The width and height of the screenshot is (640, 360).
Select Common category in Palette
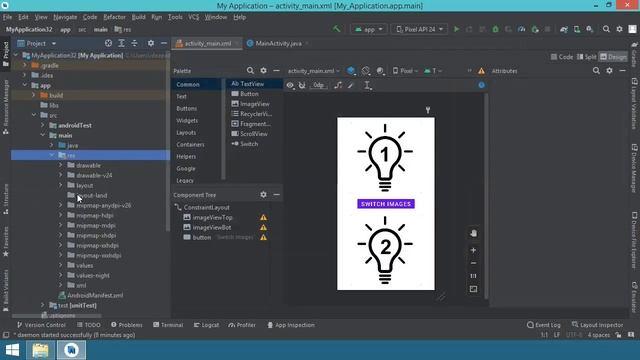tap(188, 84)
